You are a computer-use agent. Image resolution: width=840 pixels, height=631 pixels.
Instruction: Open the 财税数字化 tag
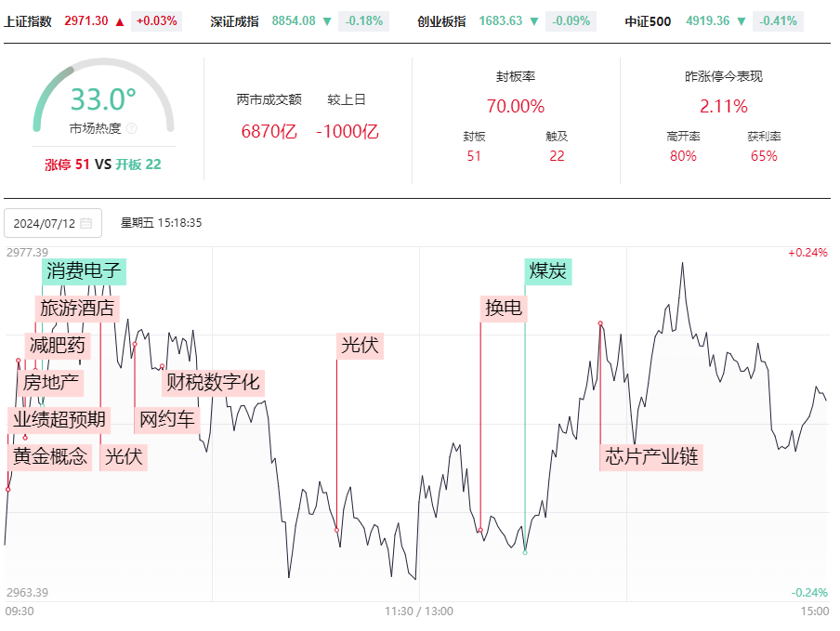pos(213,383)
